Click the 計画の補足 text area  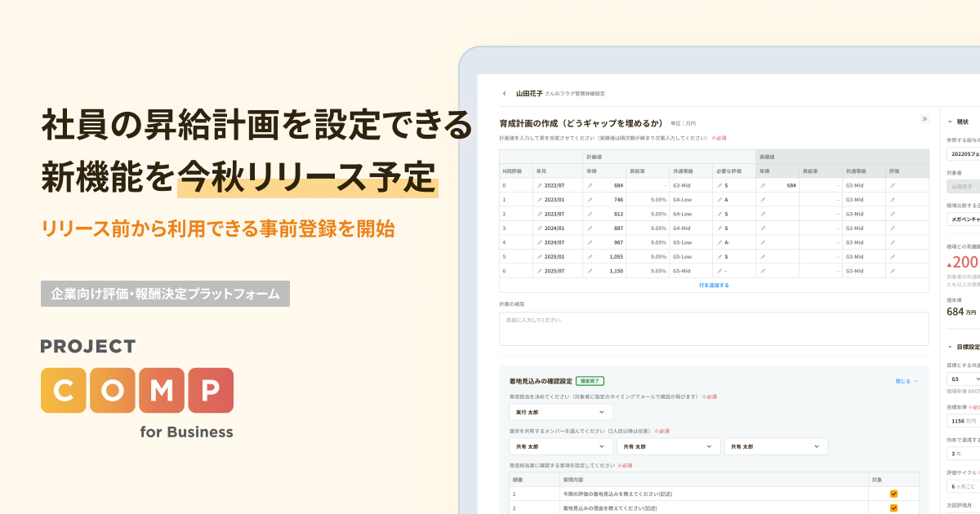pos(714,329)
